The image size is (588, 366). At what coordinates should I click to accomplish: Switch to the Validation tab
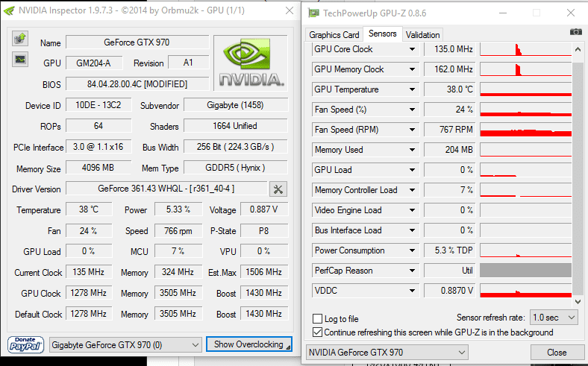click(x=422, y=35)
